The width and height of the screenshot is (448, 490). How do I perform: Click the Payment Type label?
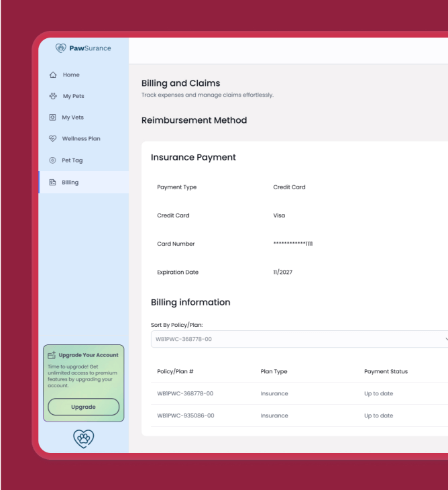point(176,187)
